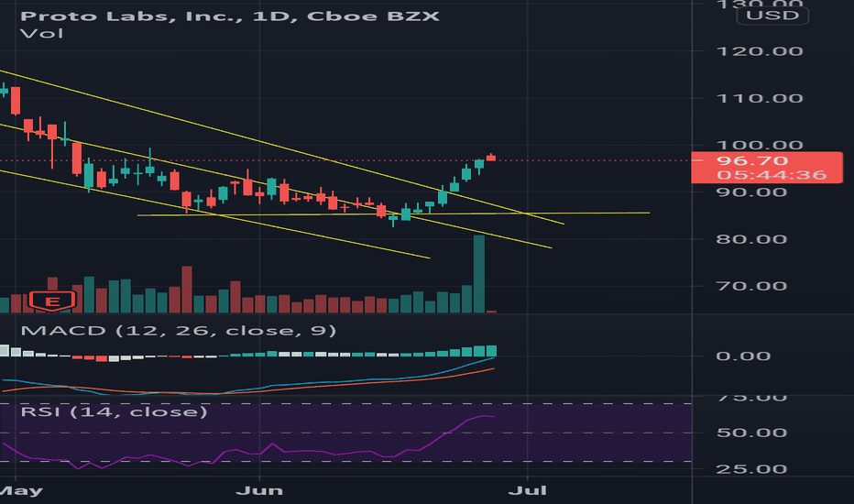This screenshot has height=504, width=854.
Task: Click the tallest green volume bar
Action: pyautogui.click(x=479, y=274)
